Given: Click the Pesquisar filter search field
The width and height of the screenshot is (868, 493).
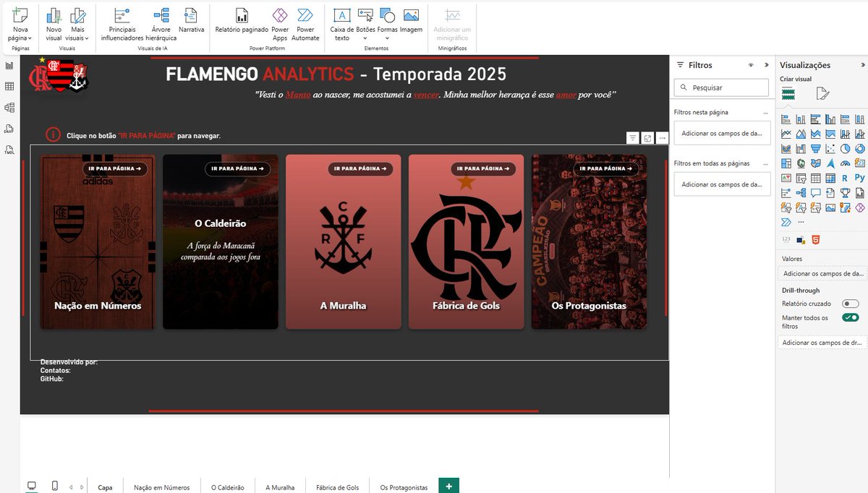Looking at the screenshot, I should pos(721,87).
